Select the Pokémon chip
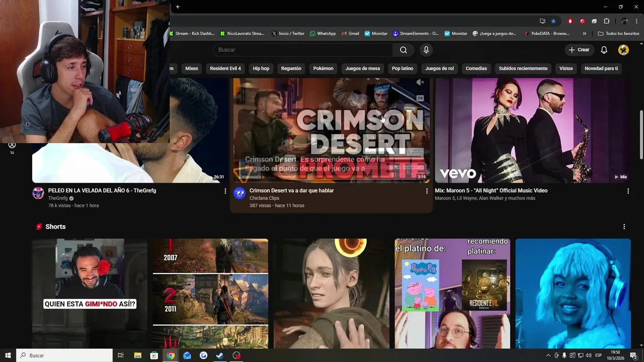The height and width of the screenshot is (362, 644). [x=324, y=68]
